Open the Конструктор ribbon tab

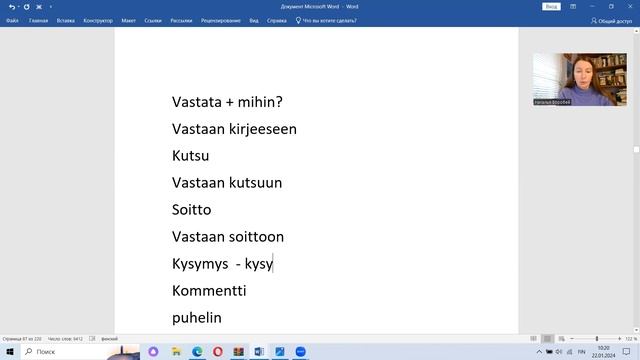click(x=98, y=20)
